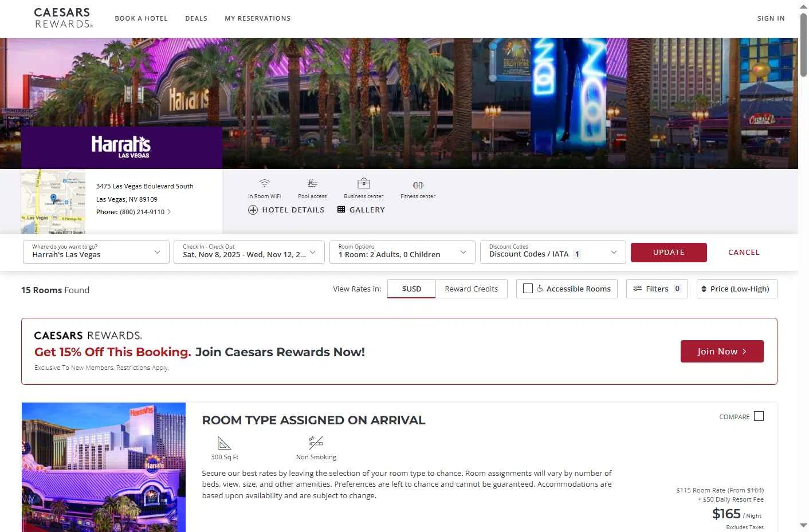Click the 300 Sq Ft ruler icon
This screenshot has height=532, width=809.
(224, 443)
